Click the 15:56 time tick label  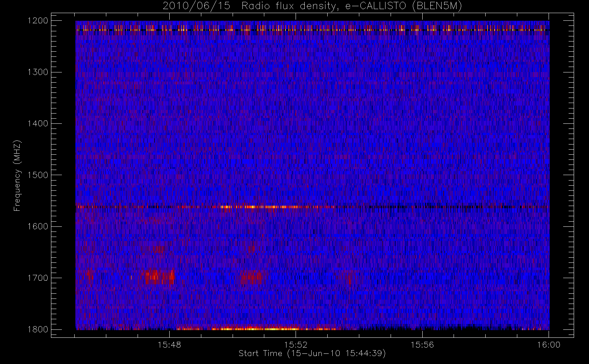tap(422, 345)
